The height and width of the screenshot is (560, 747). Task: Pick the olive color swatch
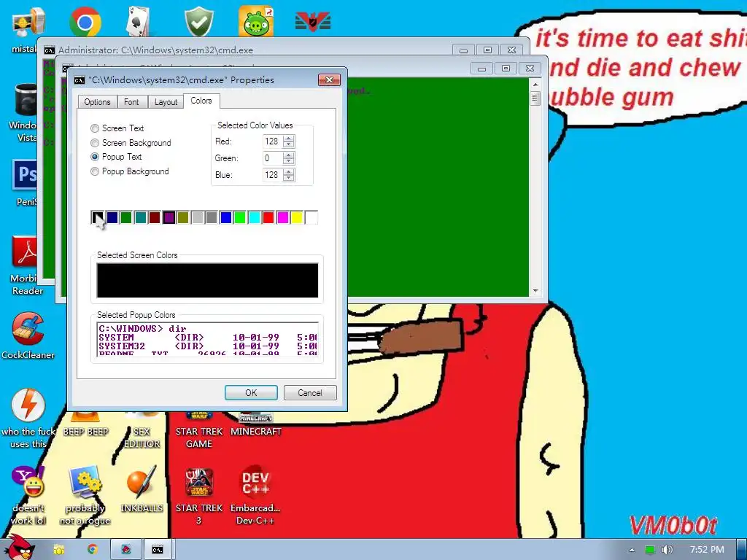click(183, 217)
